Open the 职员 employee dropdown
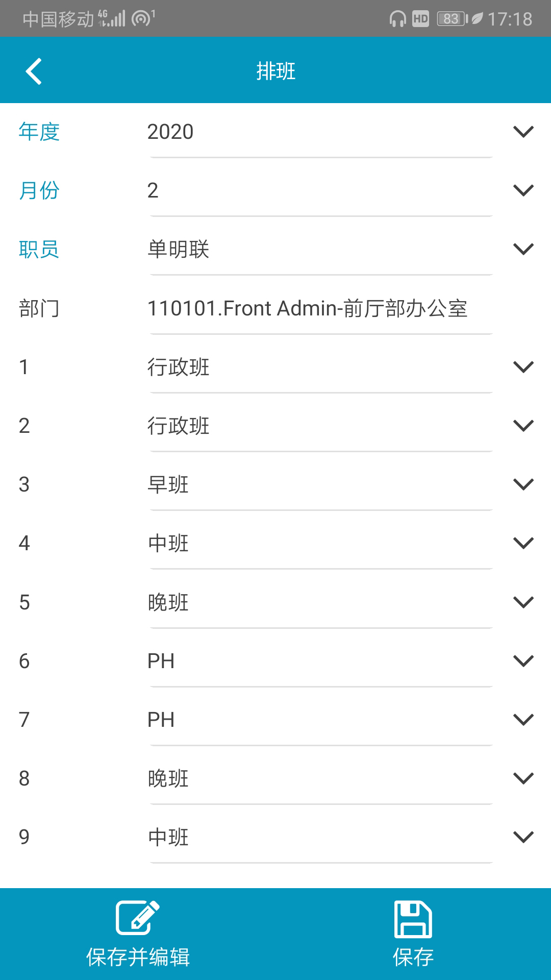This screenshot has width=551, height=980. tap(523, 249)
